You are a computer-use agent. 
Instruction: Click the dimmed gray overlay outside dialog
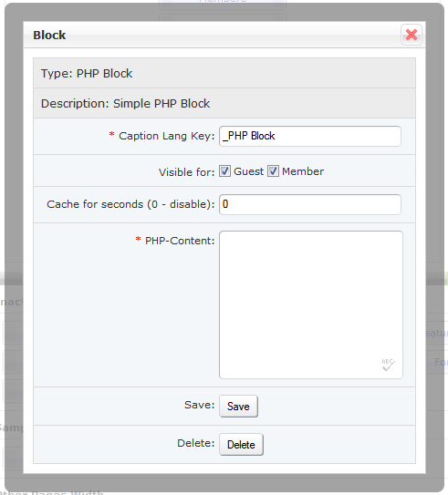14,158
